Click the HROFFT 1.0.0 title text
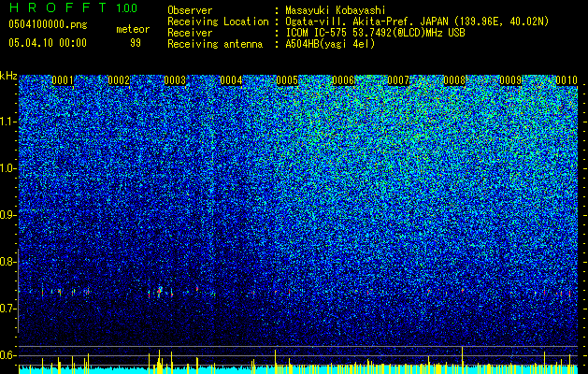The image size is (588, 374). click(74, 7)
